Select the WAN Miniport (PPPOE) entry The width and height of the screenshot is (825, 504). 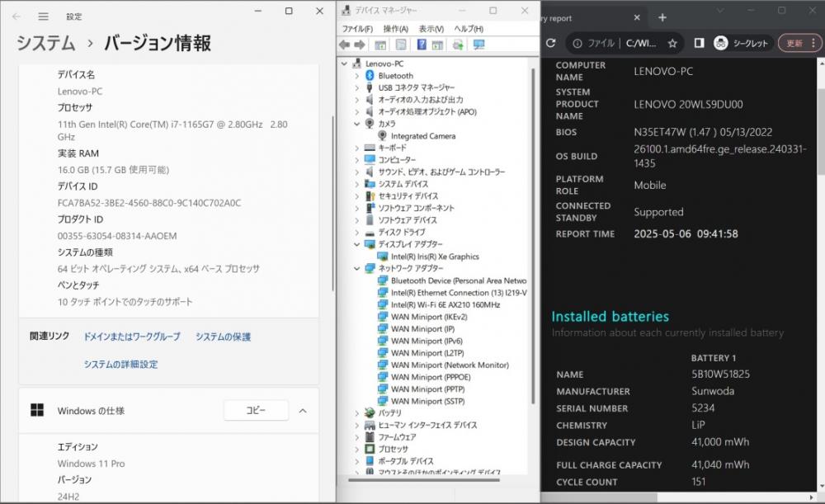[431, 377]
